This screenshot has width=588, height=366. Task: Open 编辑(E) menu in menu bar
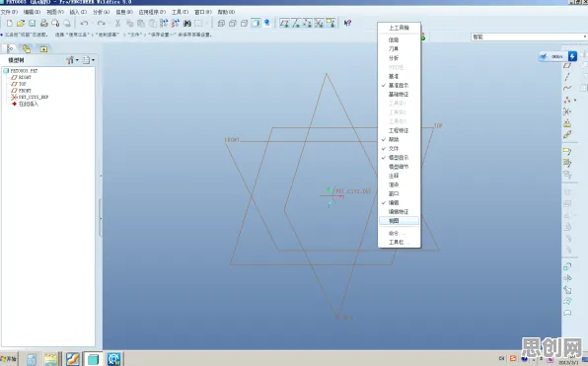click(x=32, y=12)
